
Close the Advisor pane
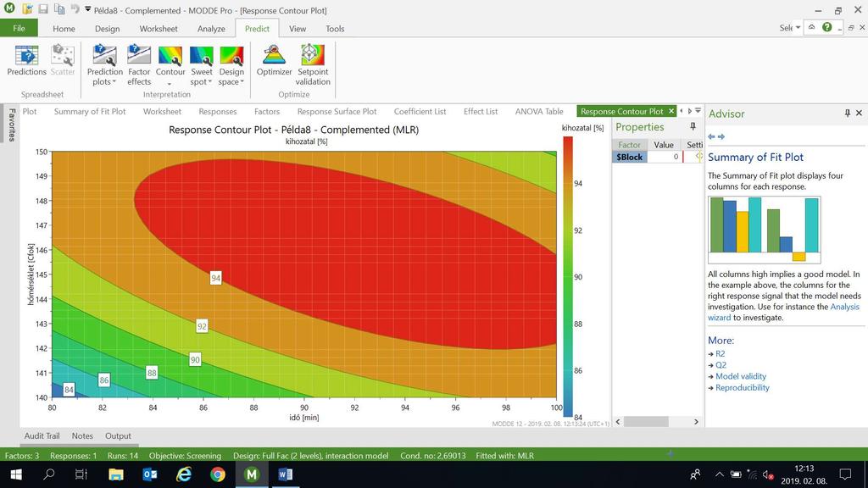(x=860, y=113)
